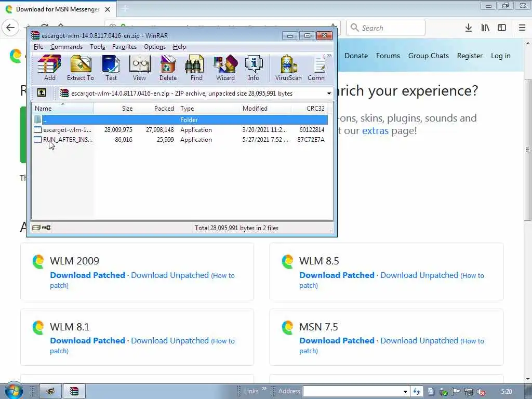Screen dimensions: 532x399
Task: Sort by Modified column header
Action: coord(265,108)
